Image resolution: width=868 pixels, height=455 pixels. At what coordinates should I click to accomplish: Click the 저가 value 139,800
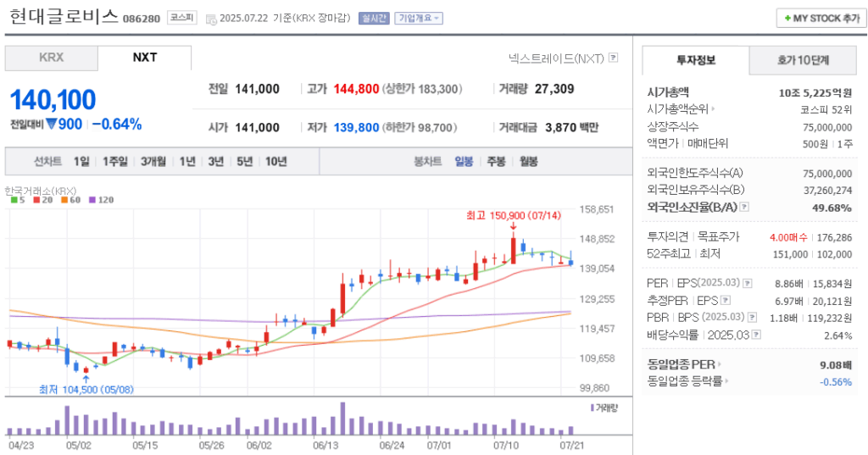(356, 128)
